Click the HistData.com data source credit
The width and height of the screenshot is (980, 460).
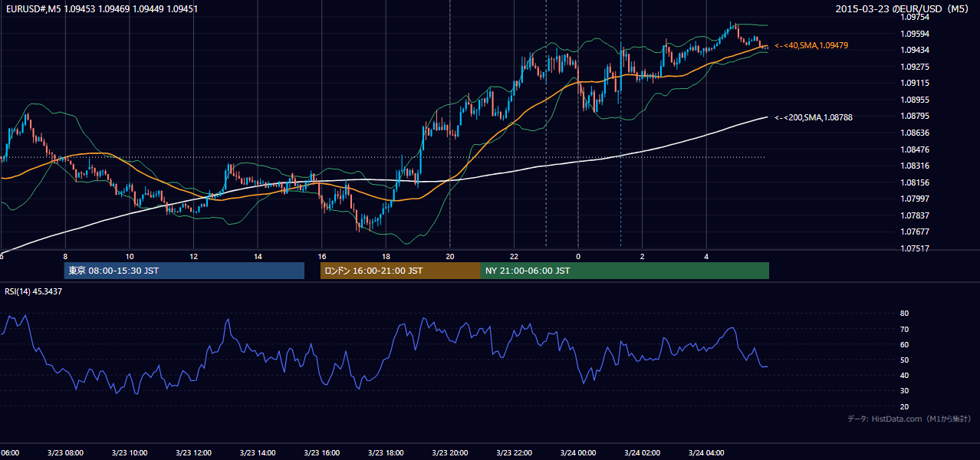(909, 419)
